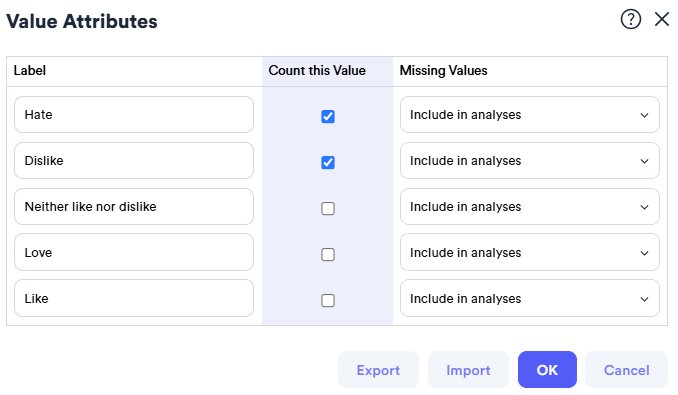Edit the Hate label field
Image resolution: width=678 pixels, height=395 pixels.
134,115
